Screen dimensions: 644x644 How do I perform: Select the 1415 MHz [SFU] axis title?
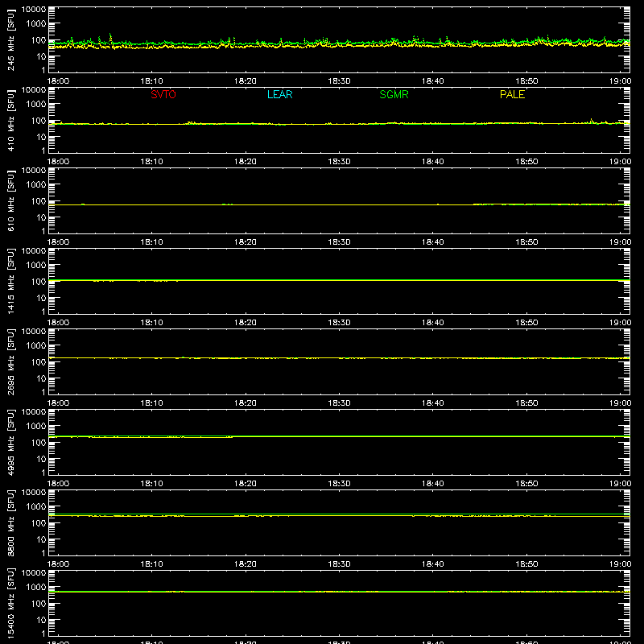11,281
